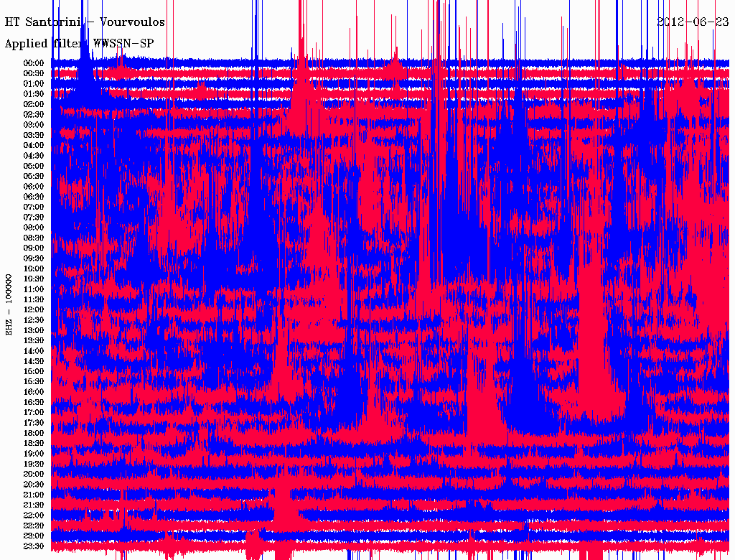This screenshot has width=735, height=560.
Task: Click the 12:00 time label
Action: (34, 309)
